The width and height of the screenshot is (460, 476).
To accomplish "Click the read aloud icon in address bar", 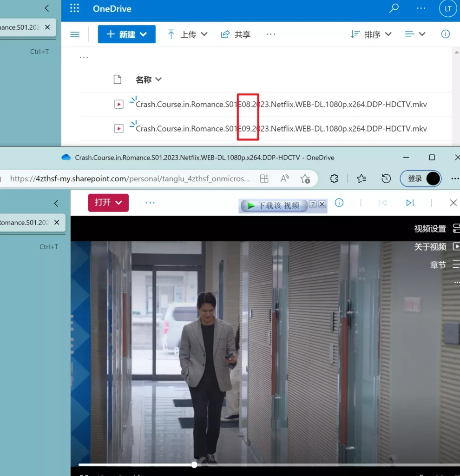I will (x=285, y=178).
